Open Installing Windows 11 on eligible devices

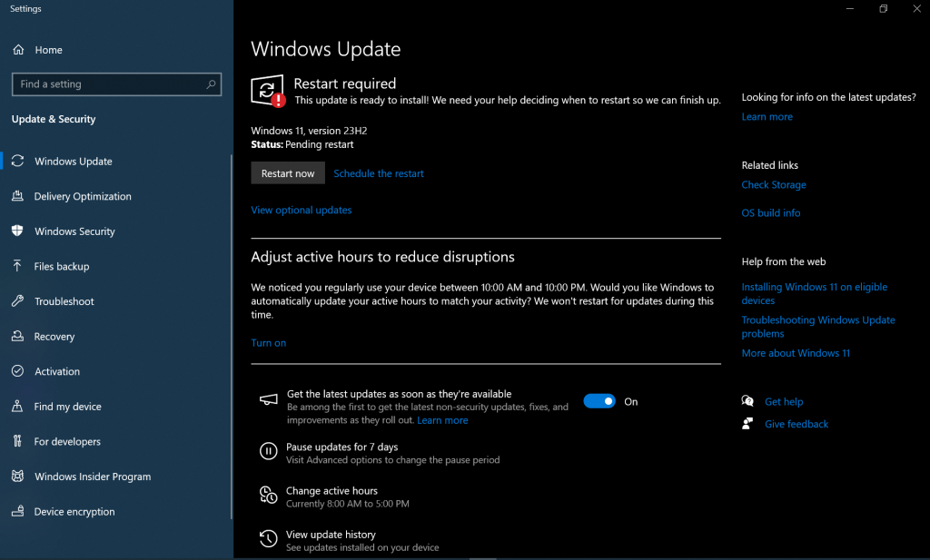(x=815, y=293)
